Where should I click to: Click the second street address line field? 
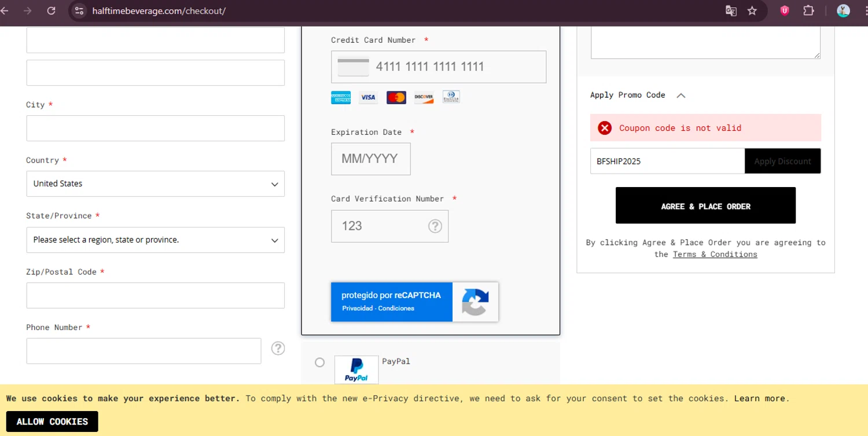[155, 72]
